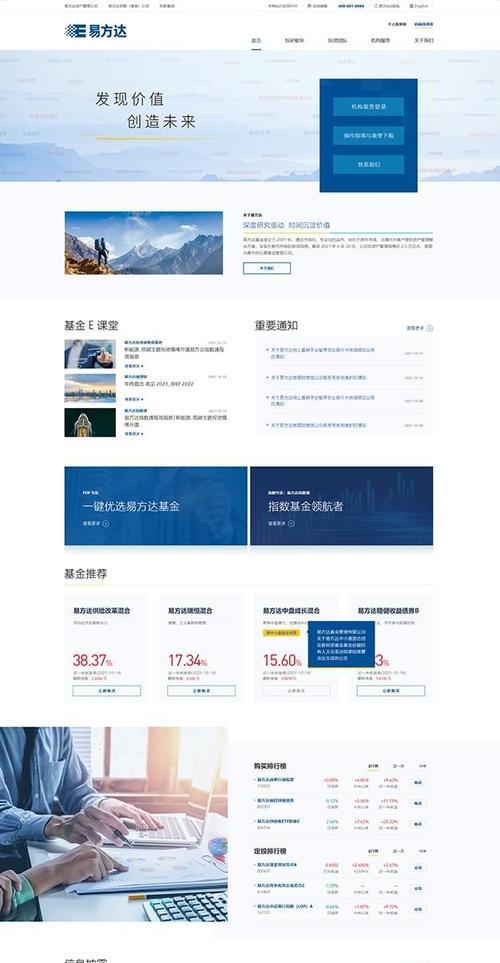Open the rocket article thumbnail

[90, 423]
